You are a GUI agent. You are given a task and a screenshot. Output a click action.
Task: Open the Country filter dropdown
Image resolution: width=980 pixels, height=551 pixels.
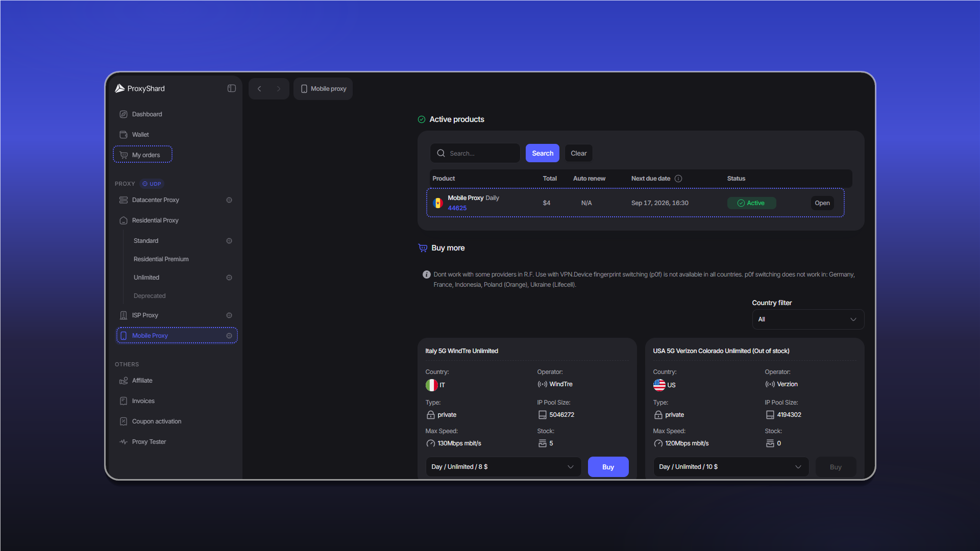point(808,319)
